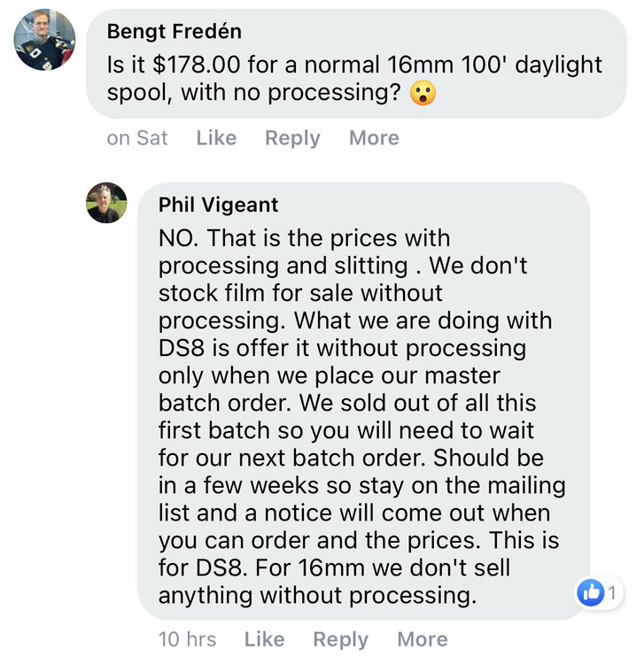Reply to Phil Vigeant's comment
The width and height of the screenshot is (644, 664).
[x=340, y=639]
